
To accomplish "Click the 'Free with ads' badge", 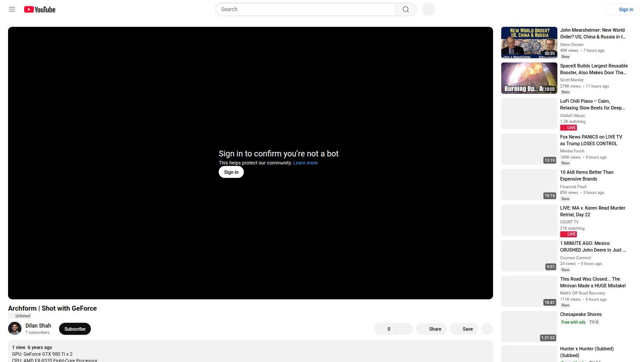I will click(x=573, y=322).
